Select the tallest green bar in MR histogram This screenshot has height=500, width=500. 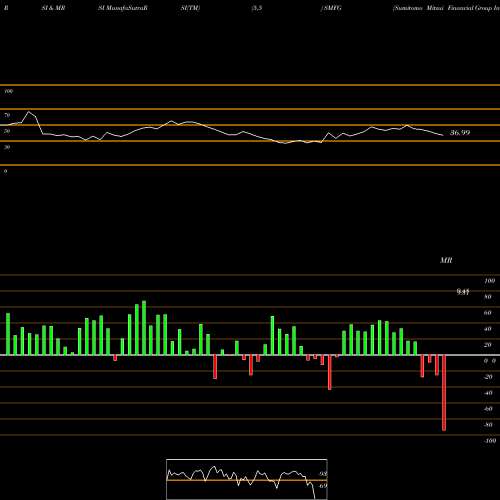[144, 328]
